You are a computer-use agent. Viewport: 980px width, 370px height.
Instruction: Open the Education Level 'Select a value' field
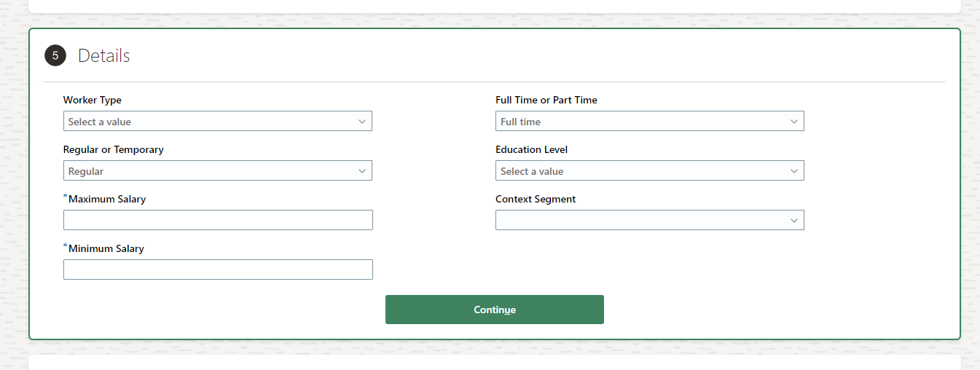(x=650, y=170)
